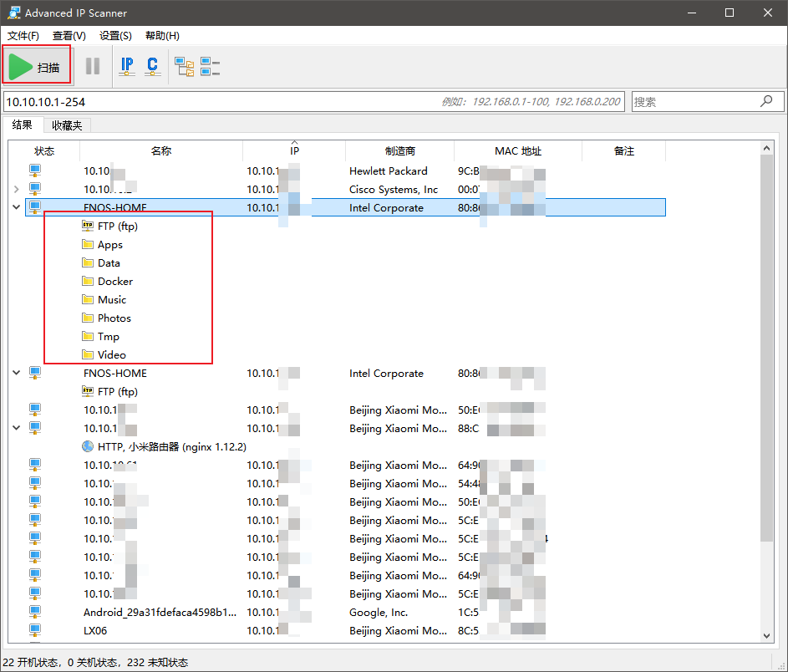Click the Docker folder icon
788x672 pixels.
click(88, 281)
